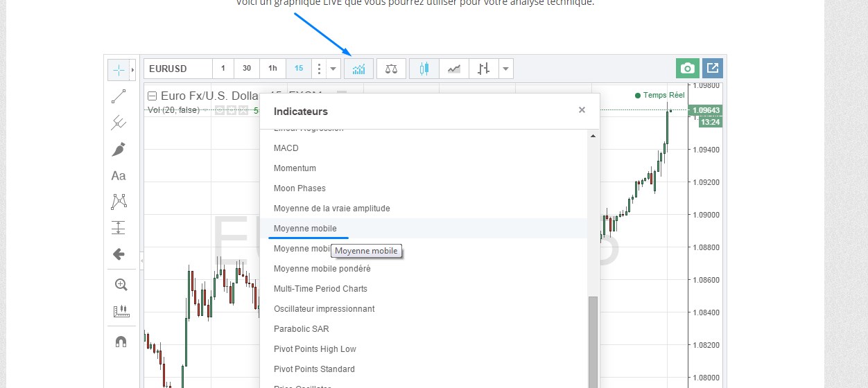Choose MACD from the indicator list

[x=286, y=148]
